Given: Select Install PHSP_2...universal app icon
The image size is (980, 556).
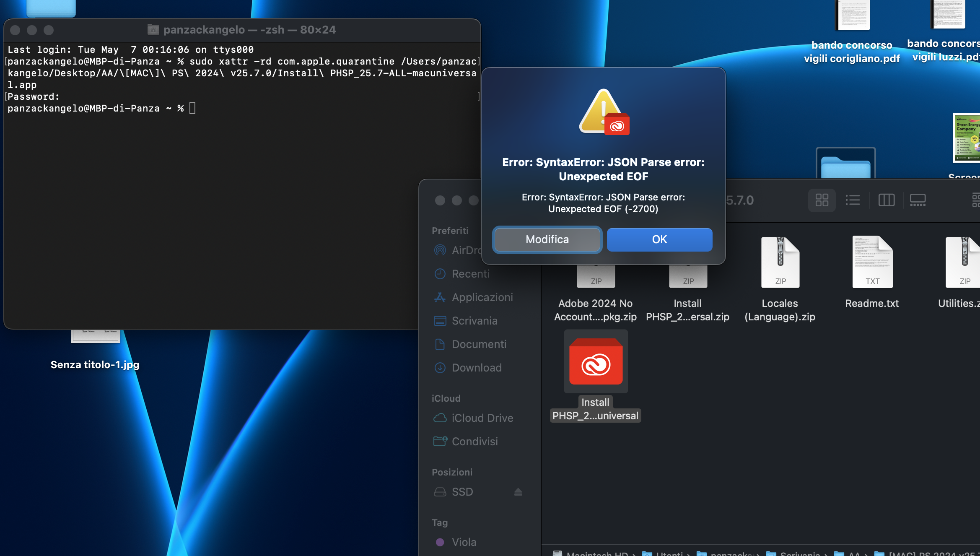Looking at the screenshot, I should [596, 361].
